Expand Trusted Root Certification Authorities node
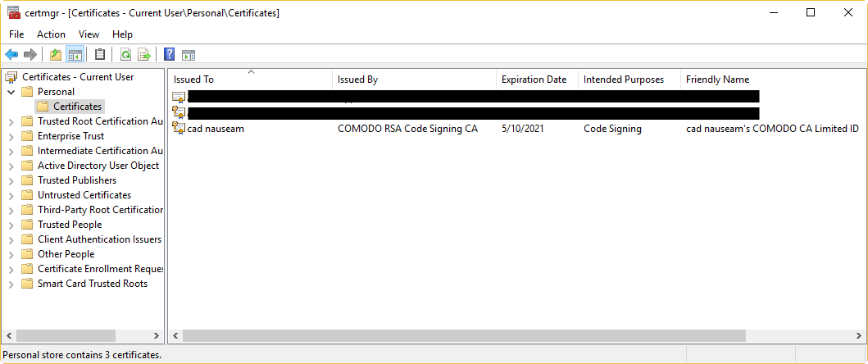Image resolution: width=868 pixels, height=364 pixels. 11,121
